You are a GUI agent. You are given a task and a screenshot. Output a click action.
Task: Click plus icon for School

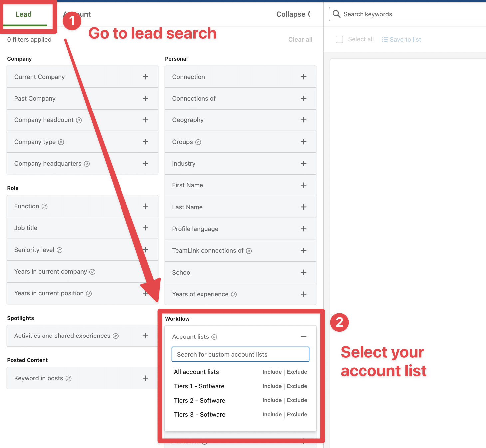tap(303, 272)
